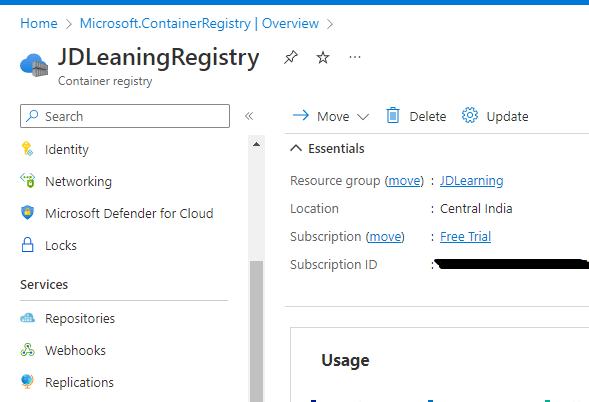This screenshot has height=402, width=589.
Task: Collapse the Essentials section
Action: [296, 148]
